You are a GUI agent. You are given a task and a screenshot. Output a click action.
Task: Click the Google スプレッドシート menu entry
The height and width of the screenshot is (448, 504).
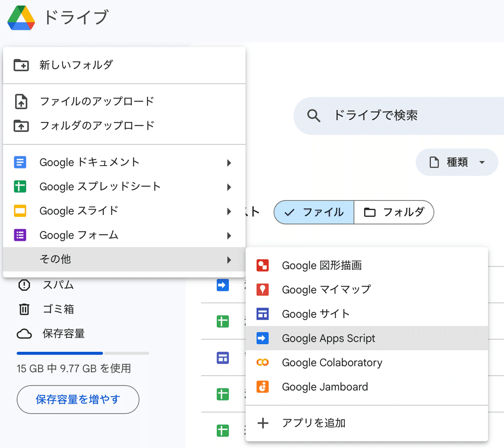(x=124, y=187)
